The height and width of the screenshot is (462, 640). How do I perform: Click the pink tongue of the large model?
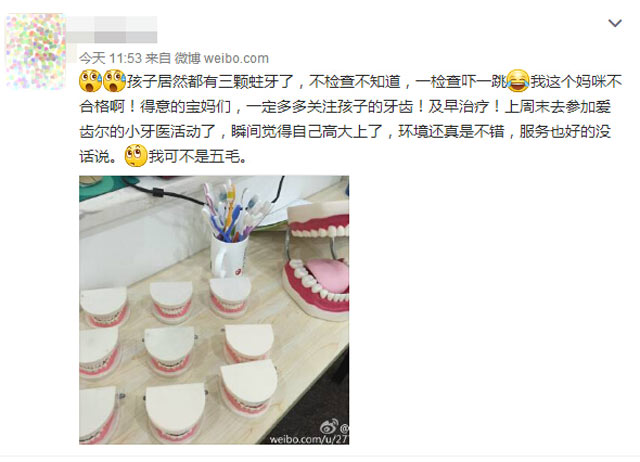click(x=327, y=275)
